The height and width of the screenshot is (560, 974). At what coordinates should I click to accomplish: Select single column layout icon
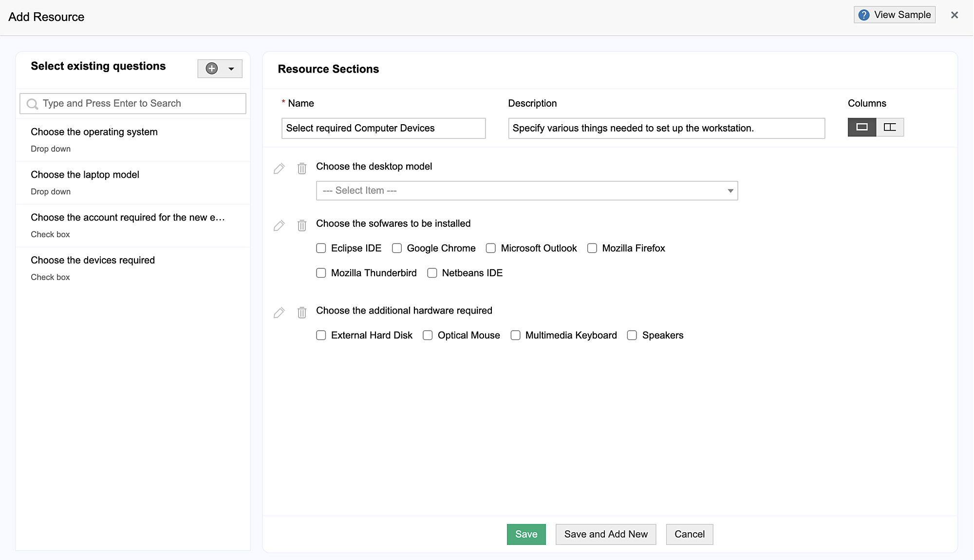tap(862, 127)
